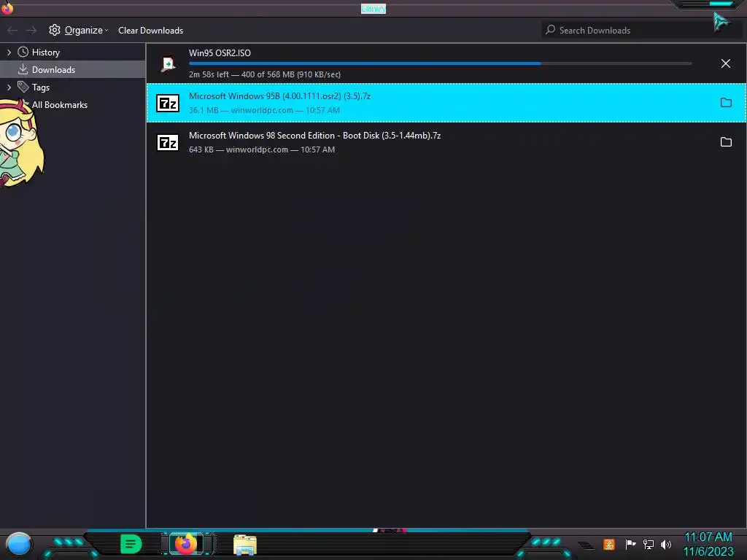This screenshot has height=560, width=747.
Task: Expand the Tags tree item
Action: [x=9, y=87]
